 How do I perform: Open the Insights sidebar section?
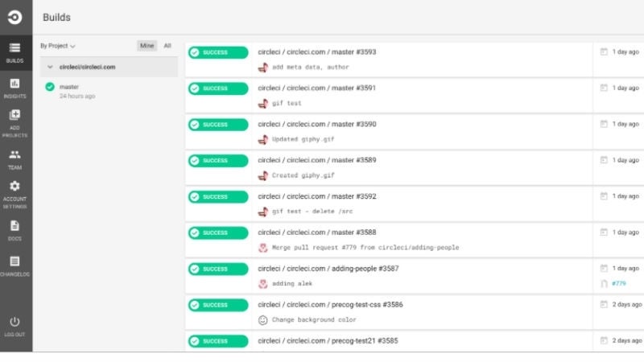click(14, 88)
